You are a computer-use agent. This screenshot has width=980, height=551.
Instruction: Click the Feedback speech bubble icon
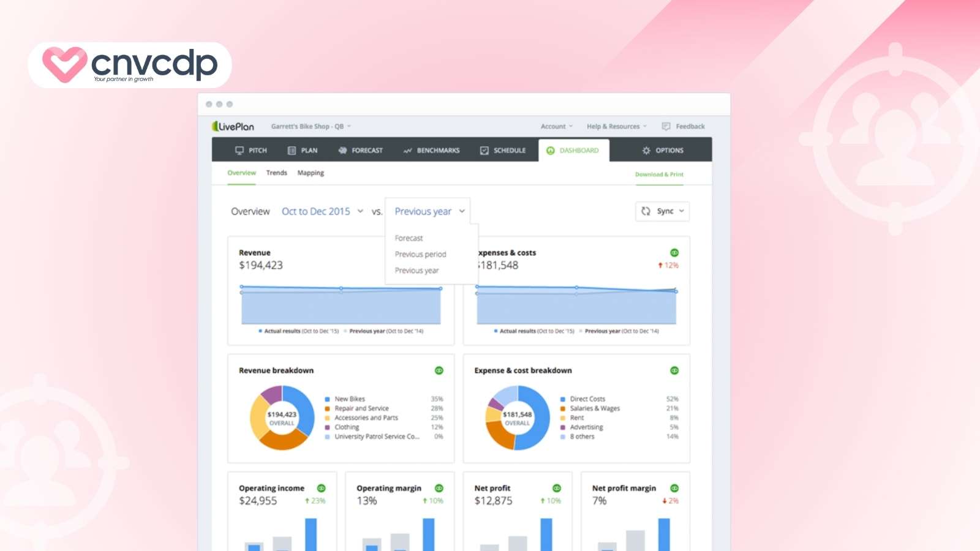666,126
